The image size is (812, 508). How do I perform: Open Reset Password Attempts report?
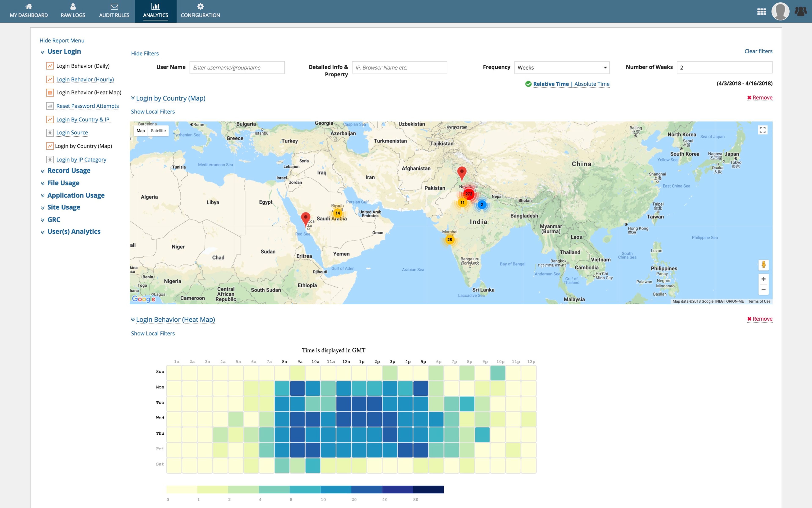[88, 106]
